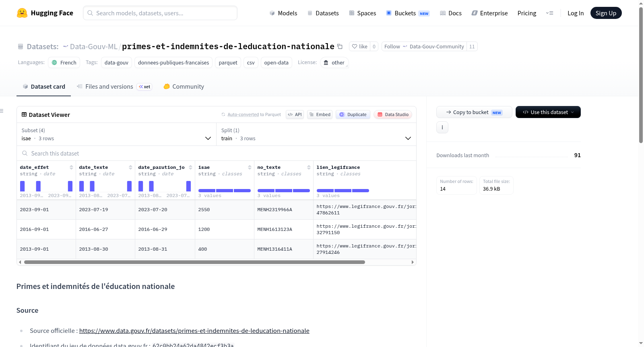Click the Hugging Face logo
The image size is (644, 347).
pos(45,13)
